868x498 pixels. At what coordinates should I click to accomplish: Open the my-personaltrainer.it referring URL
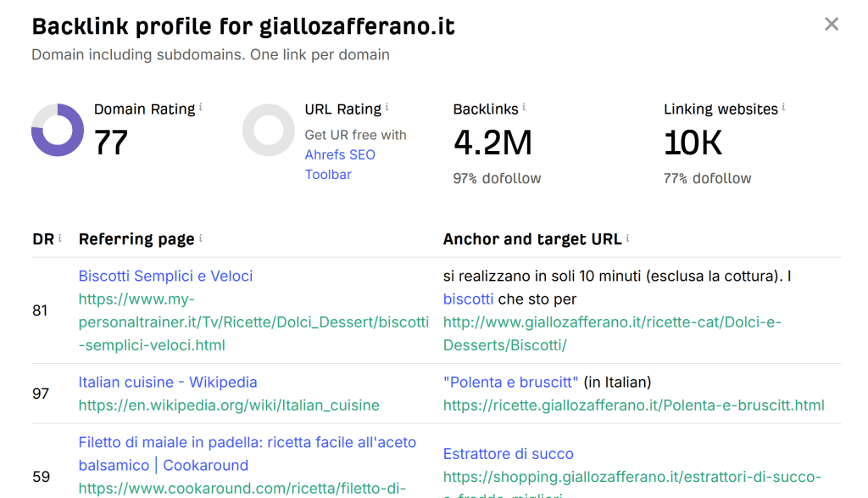point(253,322)
